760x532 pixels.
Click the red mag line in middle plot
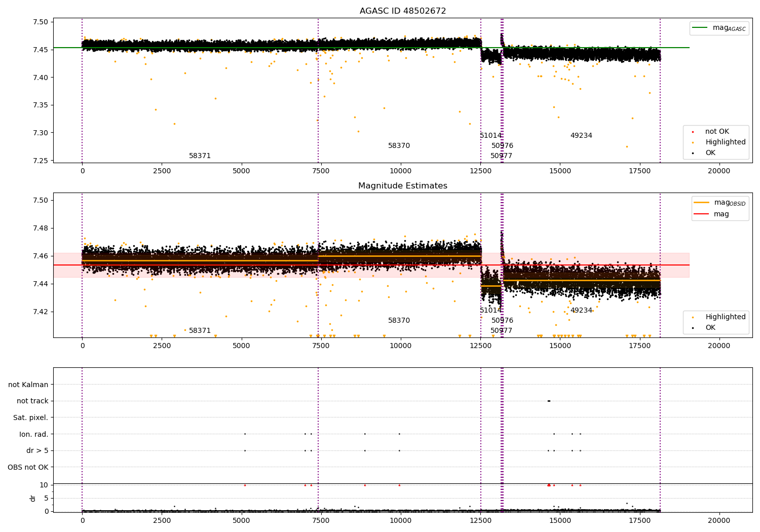[x=371, y=265]
